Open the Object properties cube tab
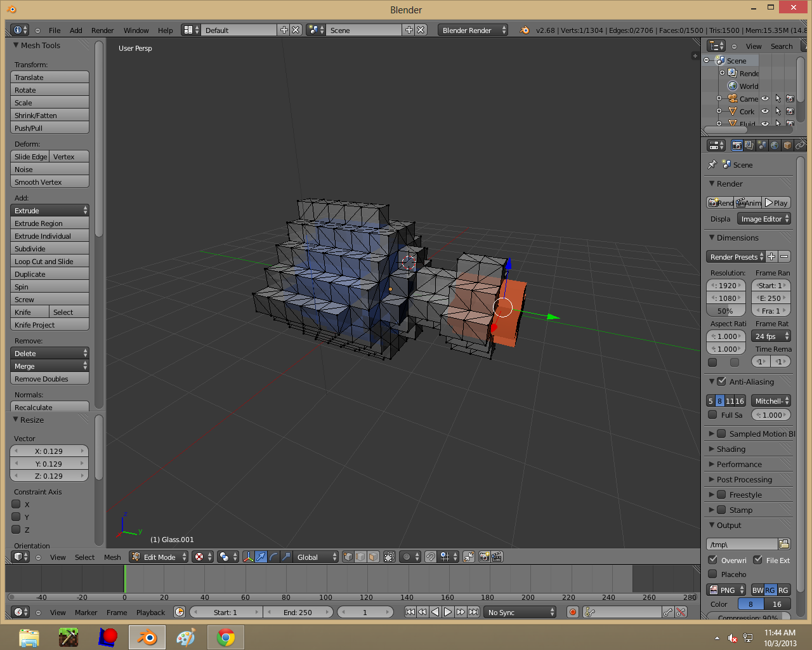The image size is (812, 650). coord(787,145)
